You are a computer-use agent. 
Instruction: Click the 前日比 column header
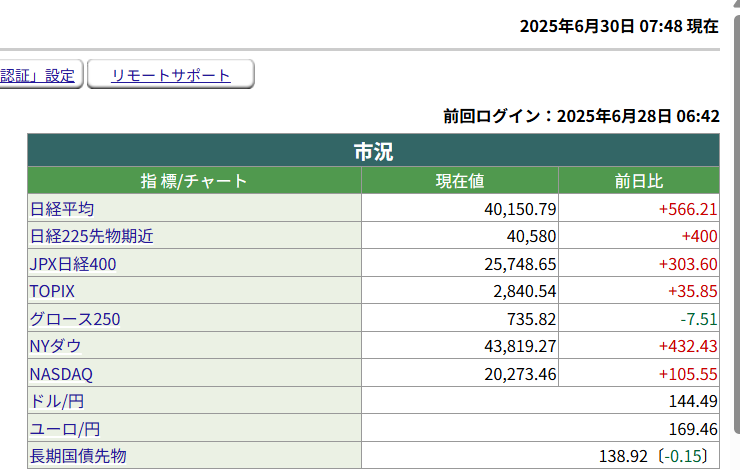tap(639, 181)
